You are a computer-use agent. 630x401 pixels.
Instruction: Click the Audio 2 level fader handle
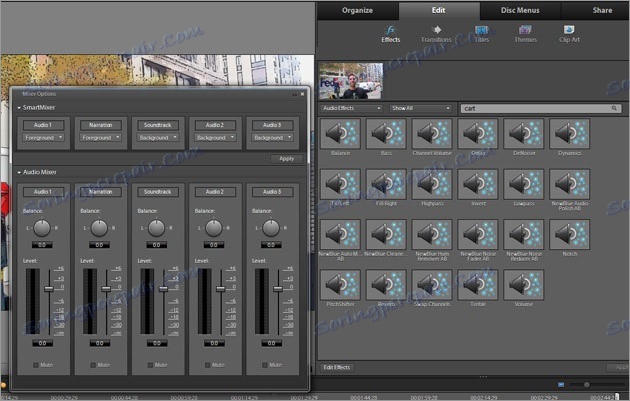pyautogui.click(x=219, y=288)
